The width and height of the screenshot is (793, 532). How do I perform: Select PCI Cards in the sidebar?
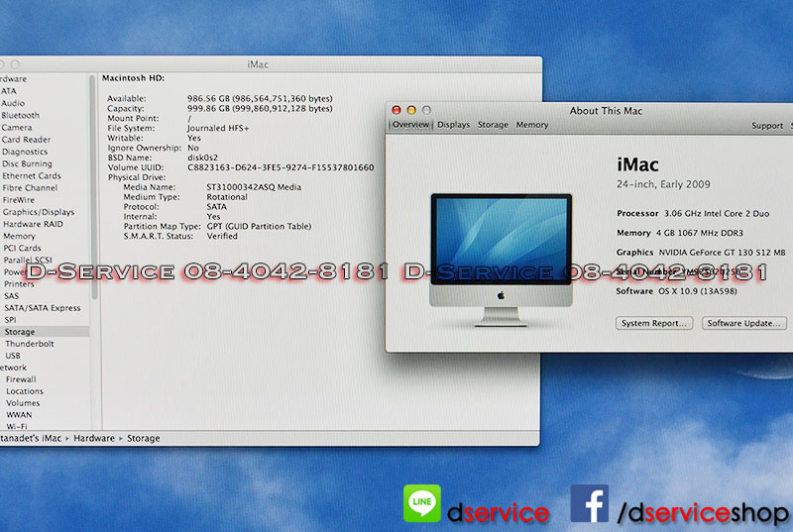tap(22, 248)
